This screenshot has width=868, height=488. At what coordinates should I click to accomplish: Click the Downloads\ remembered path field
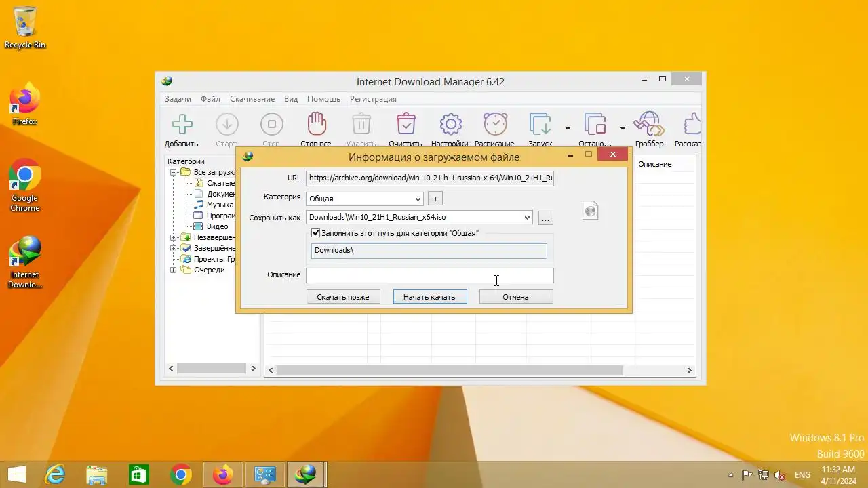point(429,251)
